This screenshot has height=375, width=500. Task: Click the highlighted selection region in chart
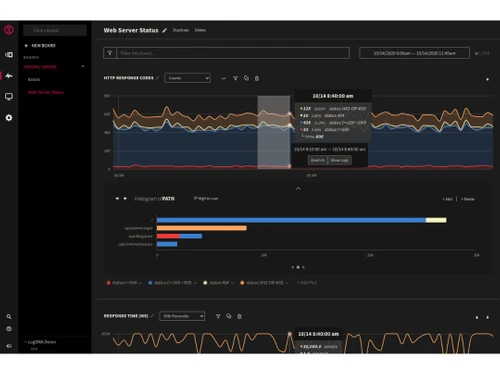[x=274, y=132]
